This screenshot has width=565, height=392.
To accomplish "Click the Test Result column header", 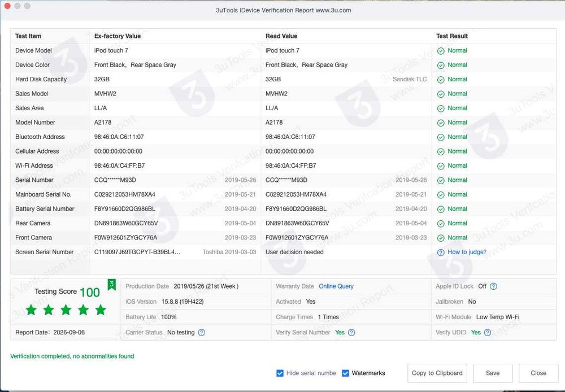I will (x=452, y=36).
